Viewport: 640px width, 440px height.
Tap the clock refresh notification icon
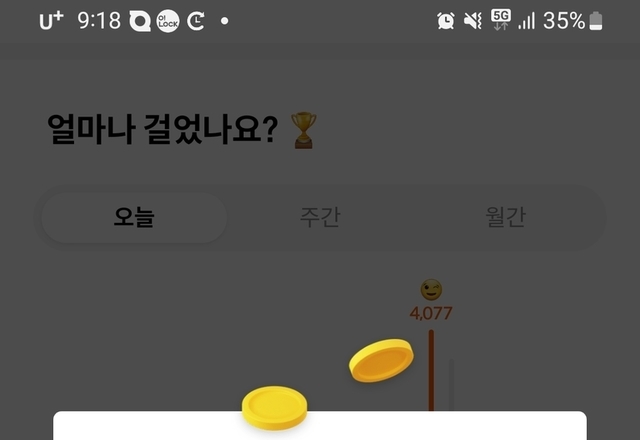[x=196, y=21]
